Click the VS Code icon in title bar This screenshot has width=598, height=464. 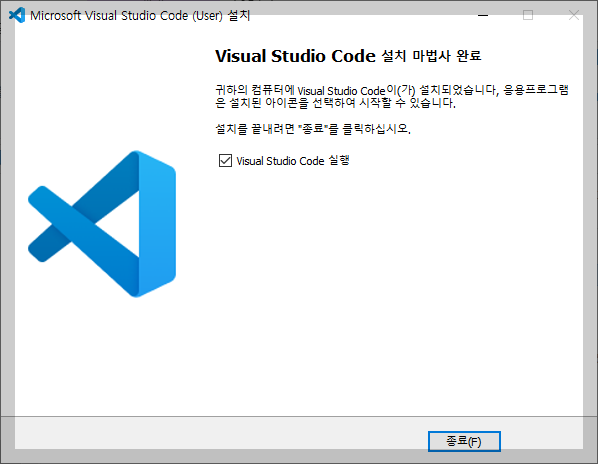[17, 15]
